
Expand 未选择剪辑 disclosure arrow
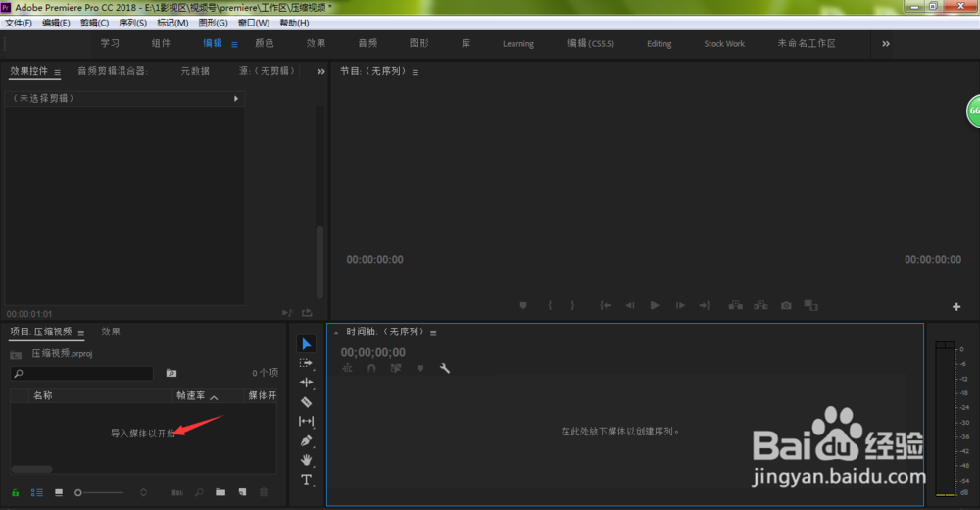[x=236, y=99]
